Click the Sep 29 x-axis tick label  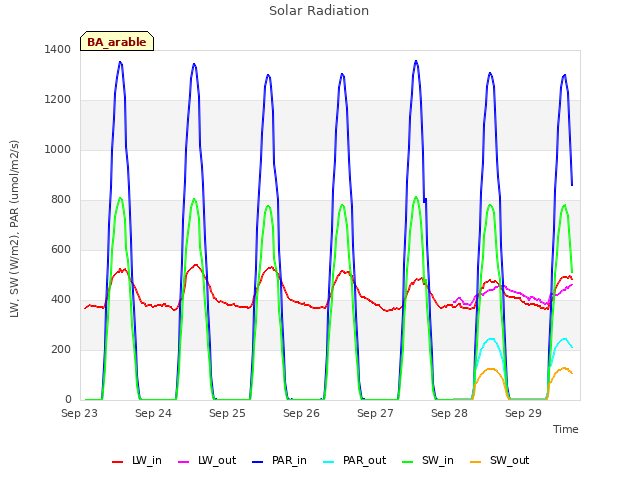click(523, 413)
